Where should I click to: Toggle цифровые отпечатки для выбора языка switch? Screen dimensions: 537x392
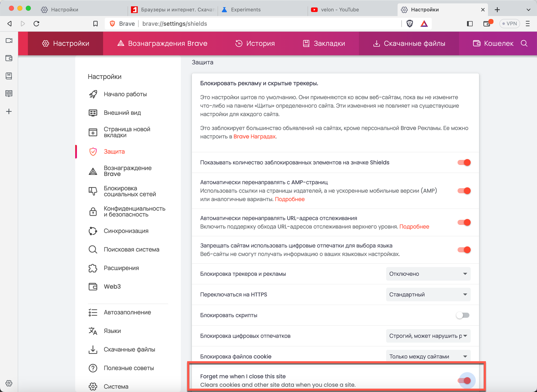pos(464,250)
